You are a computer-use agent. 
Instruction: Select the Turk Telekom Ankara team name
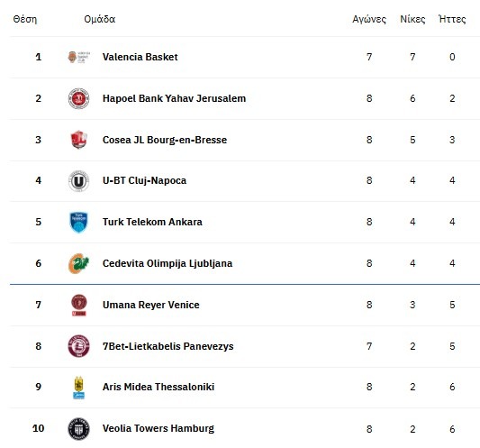tap(152, 222)
